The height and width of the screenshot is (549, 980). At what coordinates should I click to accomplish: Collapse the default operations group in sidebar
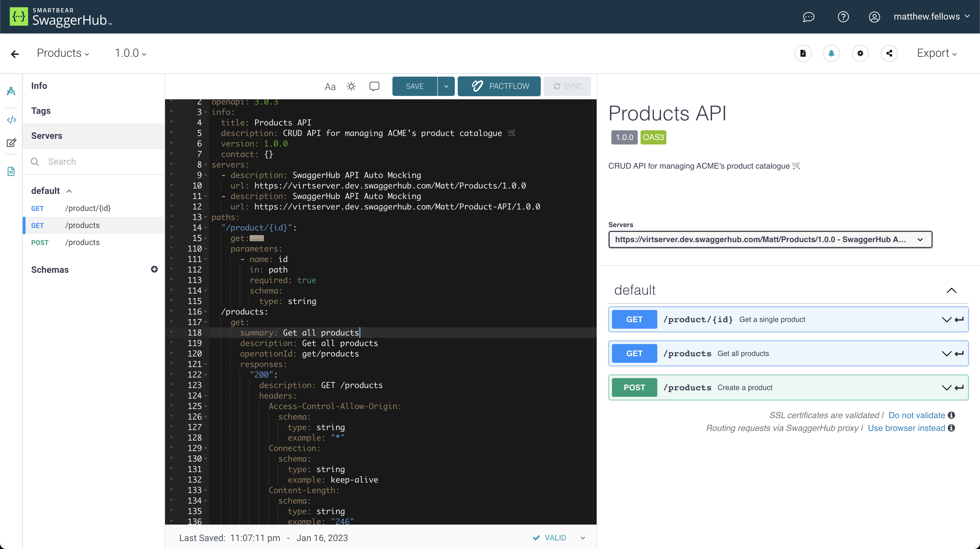coord(69,191)
